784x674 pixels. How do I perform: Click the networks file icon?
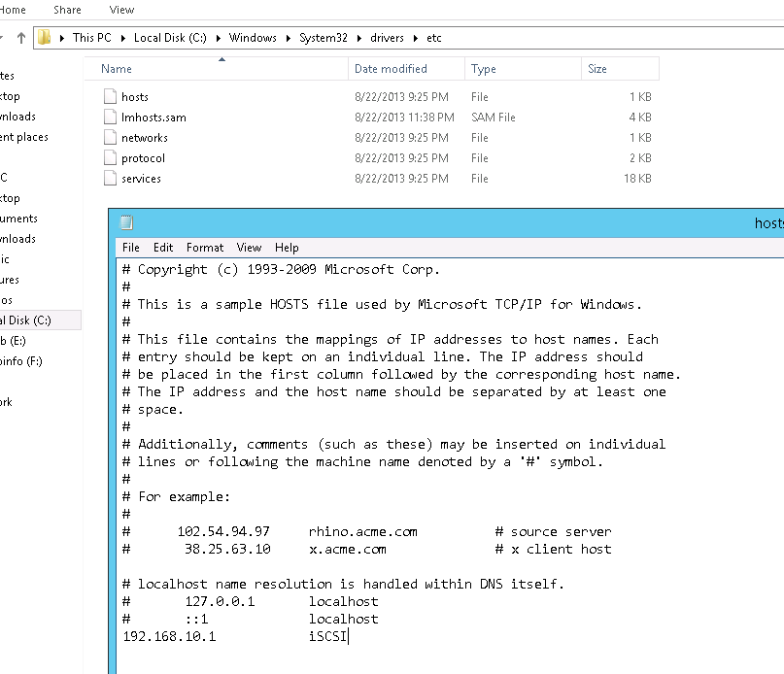pyautogui.click(x=110, y=138)
